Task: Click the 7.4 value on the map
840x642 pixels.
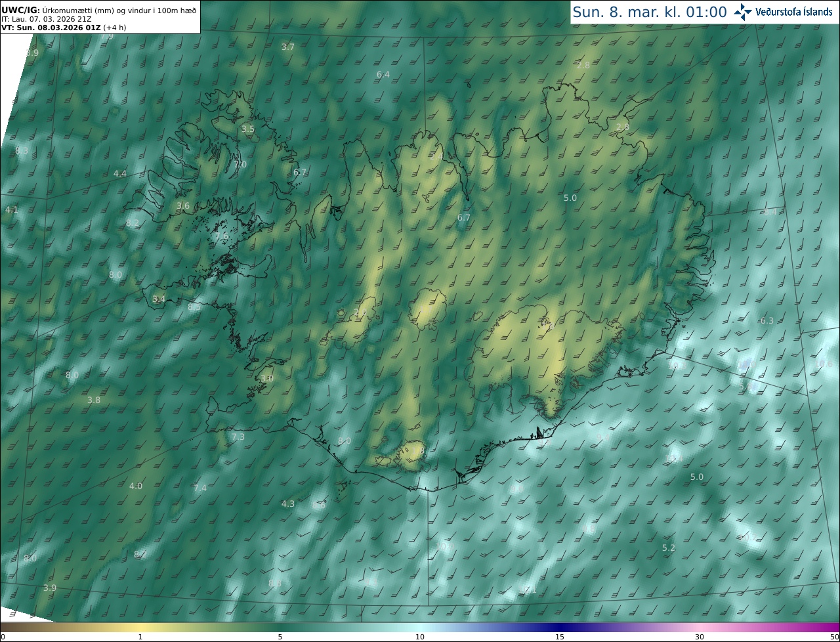Action: (x=200, y=488)
